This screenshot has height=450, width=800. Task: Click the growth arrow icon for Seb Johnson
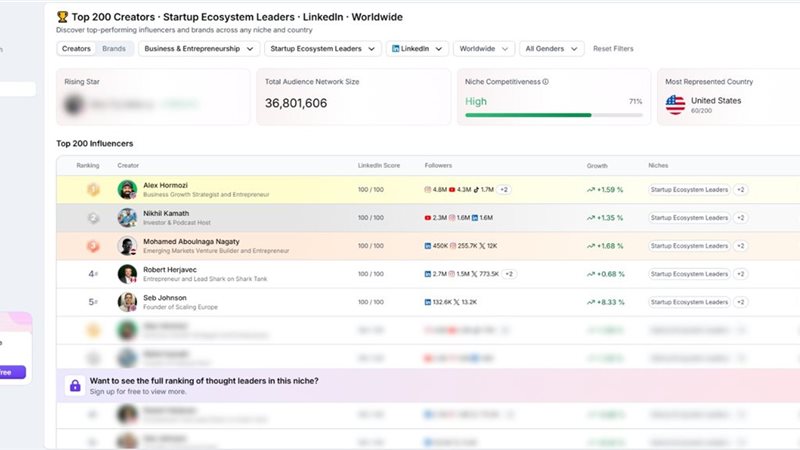point(591,302)
